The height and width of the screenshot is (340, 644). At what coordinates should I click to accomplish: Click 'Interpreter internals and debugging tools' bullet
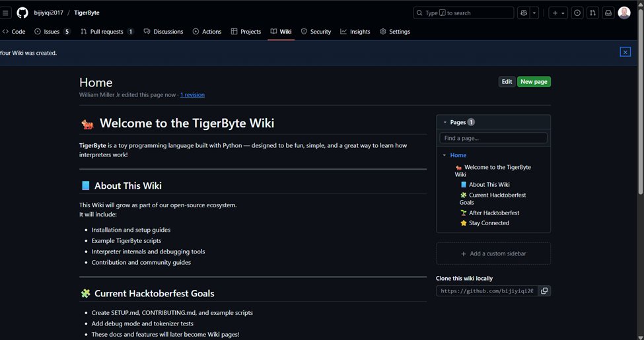point(148,252)
